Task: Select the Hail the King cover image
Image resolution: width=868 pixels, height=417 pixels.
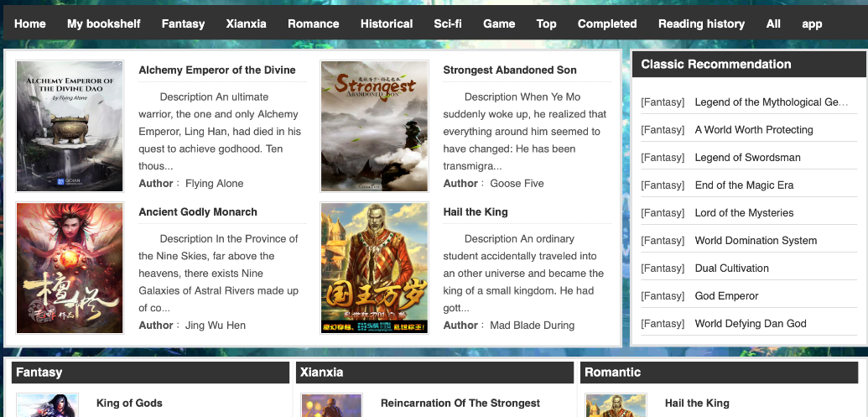Action: pos(374,268)
